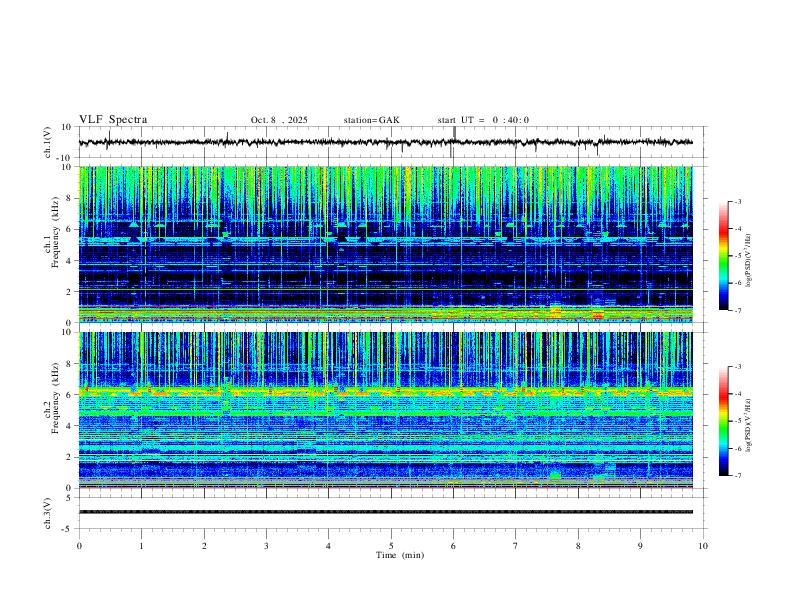The image size is (792, 612).
Task: Click the "-5" tick on ch.3(V) axis
Action: (67, 529)
